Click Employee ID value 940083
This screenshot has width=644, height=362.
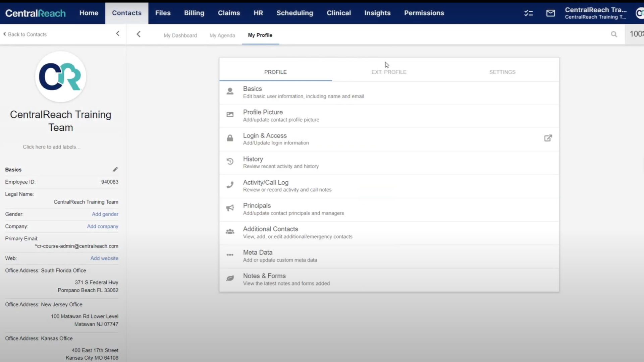110,182
